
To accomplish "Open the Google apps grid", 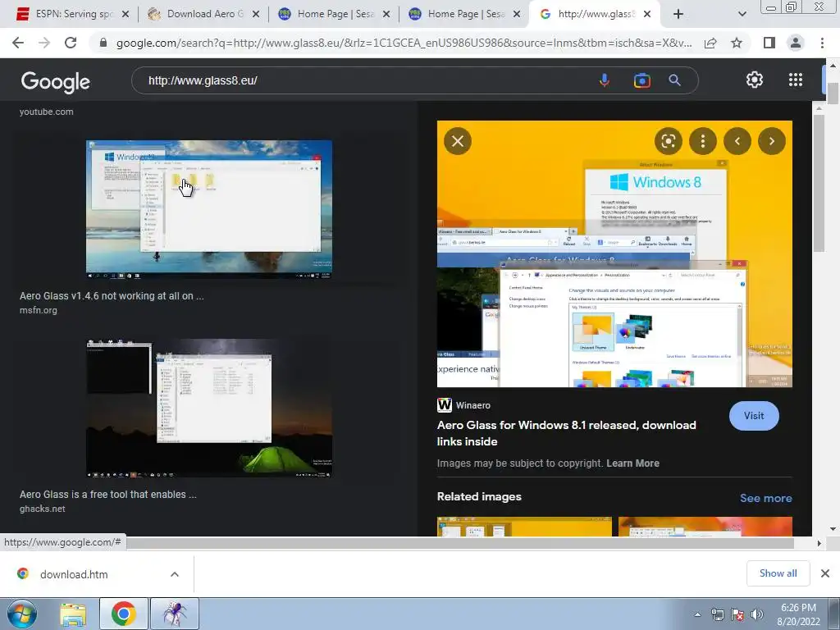I will pyautogui.click(x=796, y=80).
